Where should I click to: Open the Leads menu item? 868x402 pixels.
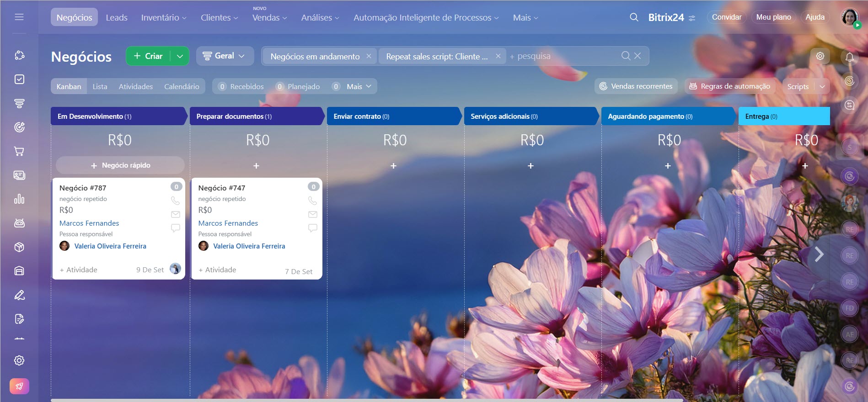pyautogui.click(x=117, y=17)
